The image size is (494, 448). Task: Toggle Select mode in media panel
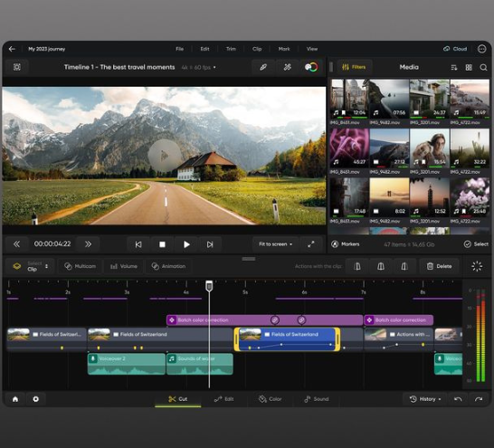(476, 244)
